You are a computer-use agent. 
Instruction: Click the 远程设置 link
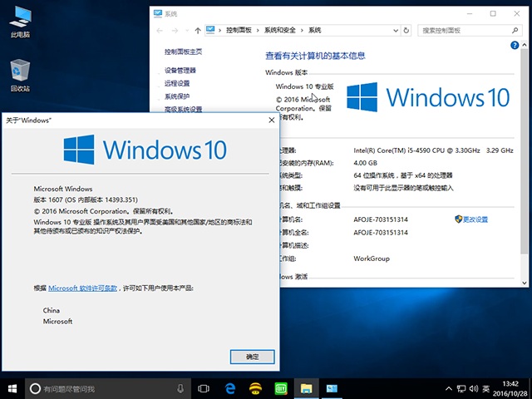(x=177, y=83)
